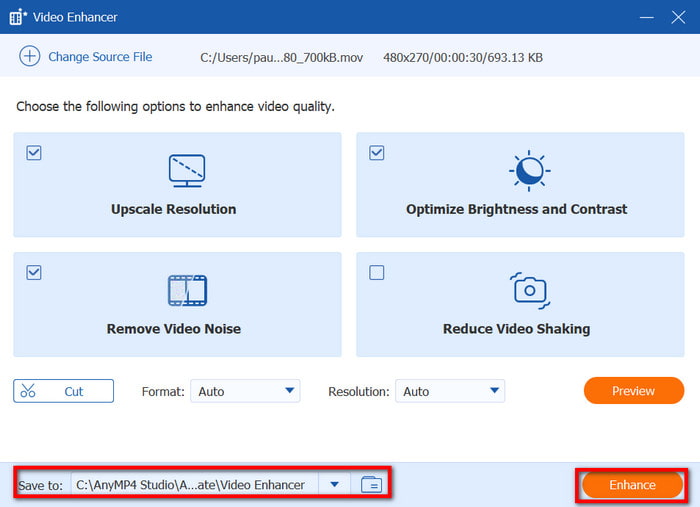The width and height of the screenshot is (700, 507).
Task: Click the Video Enhancer app icon
Action: pyautogui.click(x=18, y=17)
